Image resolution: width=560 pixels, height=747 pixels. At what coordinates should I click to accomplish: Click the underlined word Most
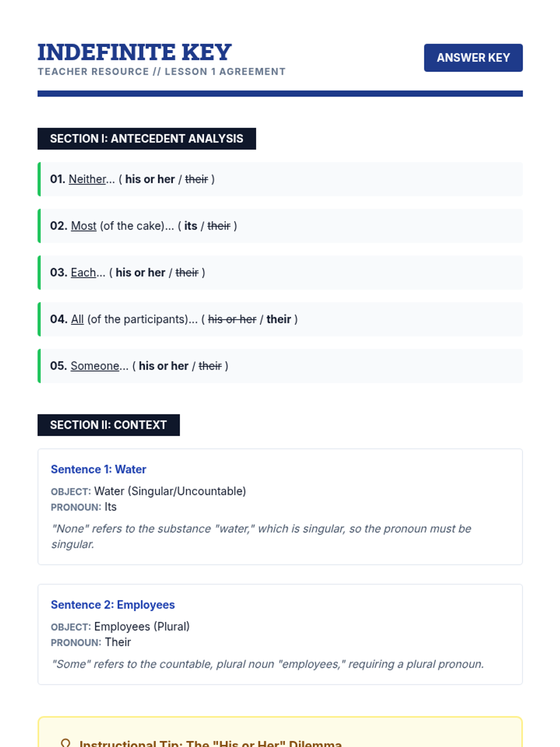(84, 226)
